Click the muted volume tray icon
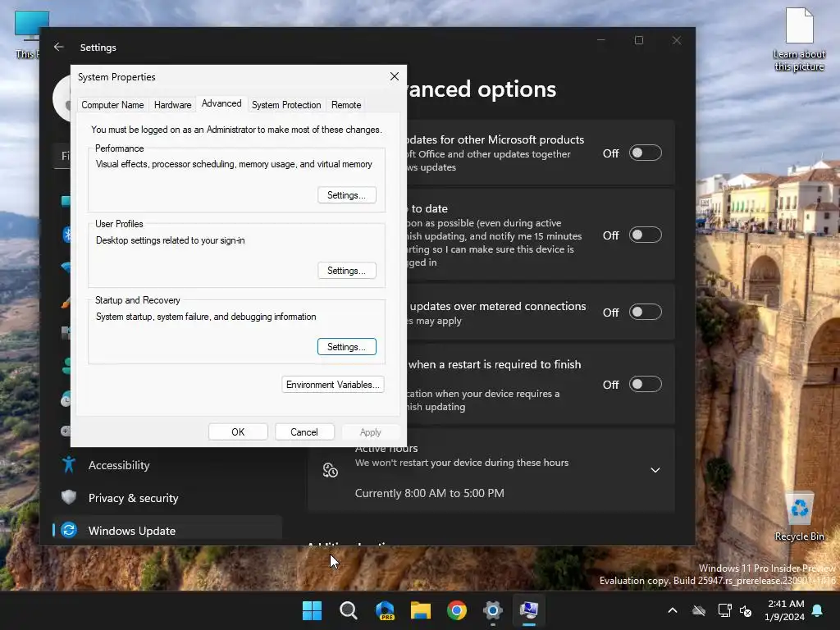This screenshot has width=840, height=630. tap(746, 610)
